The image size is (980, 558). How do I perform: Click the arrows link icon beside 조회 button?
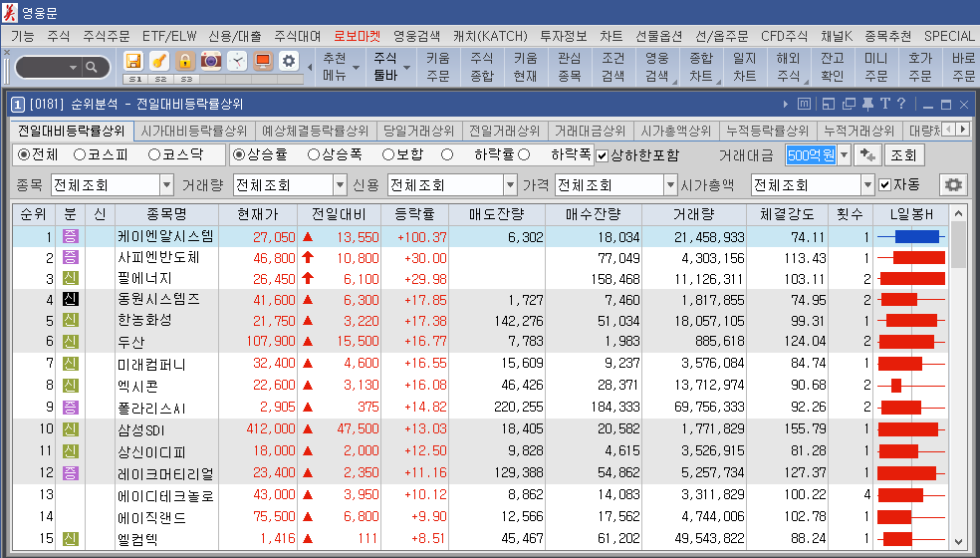(x=867, y=155)
